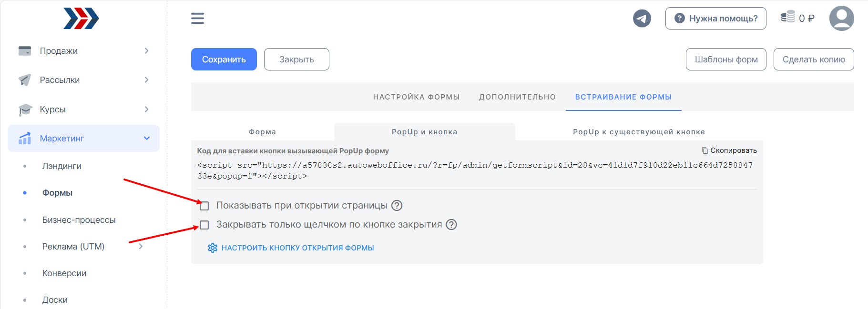Open the user profile avatar
Viewport: 868px width, 309px height.
(841, 18)
